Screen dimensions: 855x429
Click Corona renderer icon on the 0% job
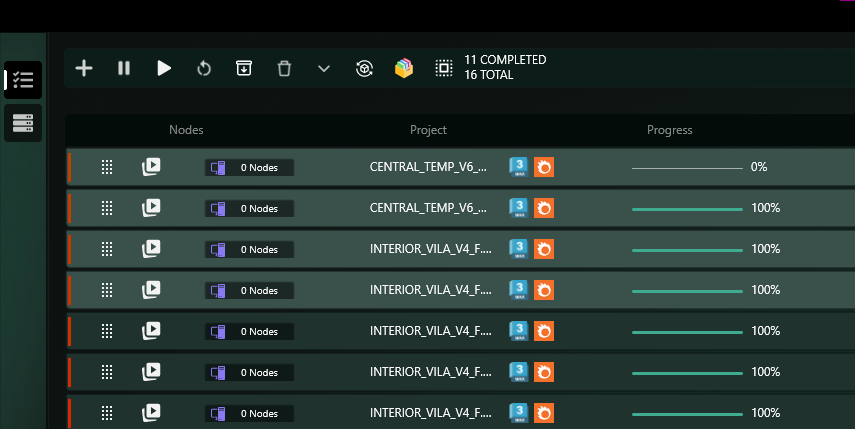(544, 167)
